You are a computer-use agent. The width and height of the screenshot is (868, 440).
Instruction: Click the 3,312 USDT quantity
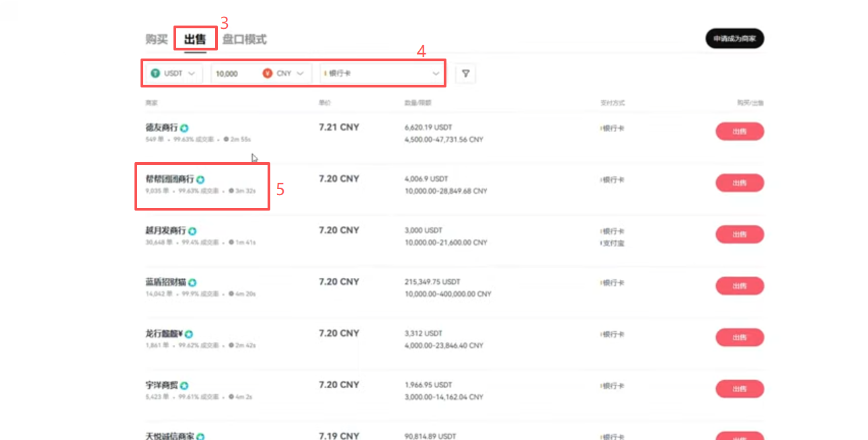pyautogui.click(x=424, y=333)
